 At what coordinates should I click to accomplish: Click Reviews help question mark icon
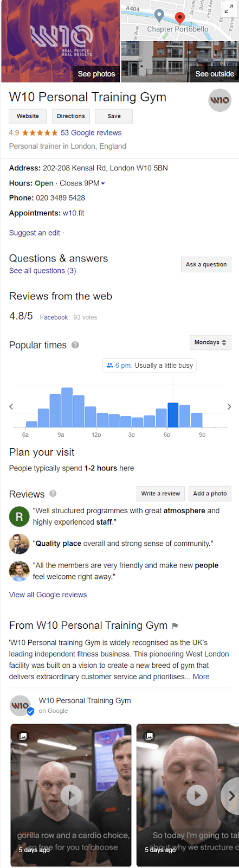point(53,494)
